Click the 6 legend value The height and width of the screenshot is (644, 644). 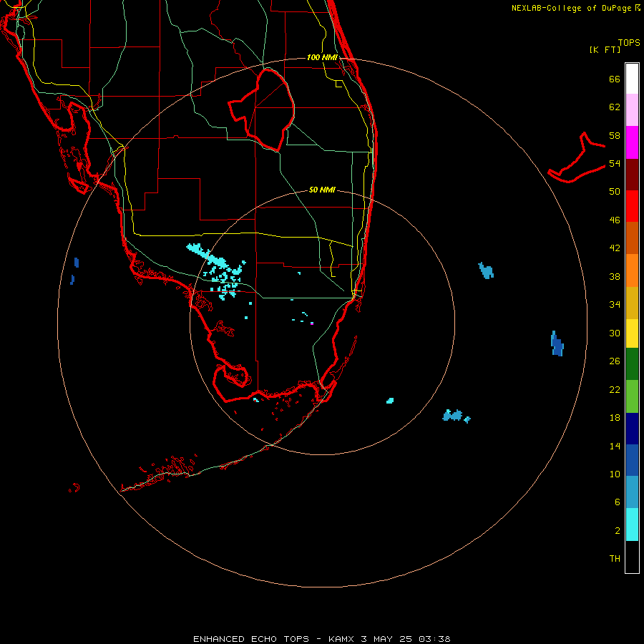[x=618, y=502]
